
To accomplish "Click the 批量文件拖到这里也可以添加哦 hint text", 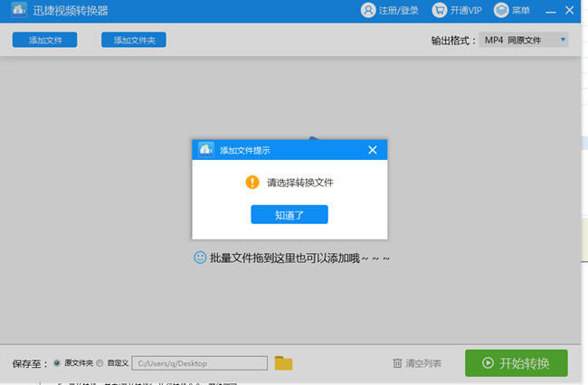I will (299, 258).
